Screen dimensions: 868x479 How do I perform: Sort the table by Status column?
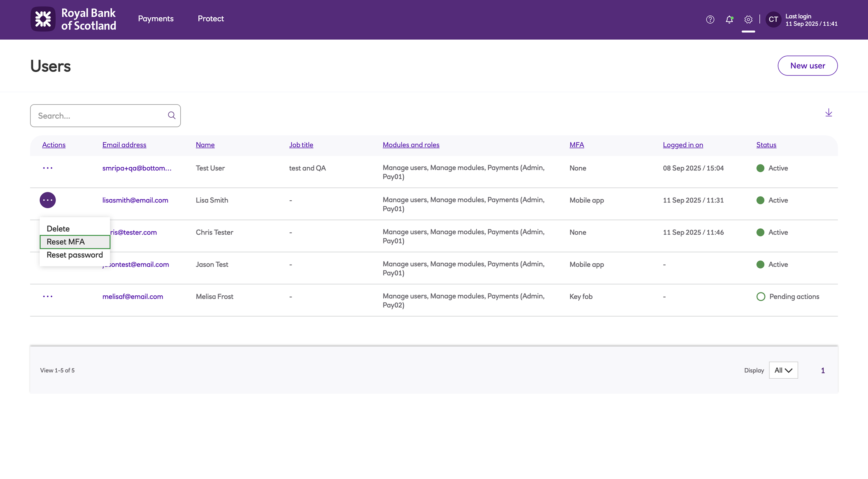pos(766,145)
